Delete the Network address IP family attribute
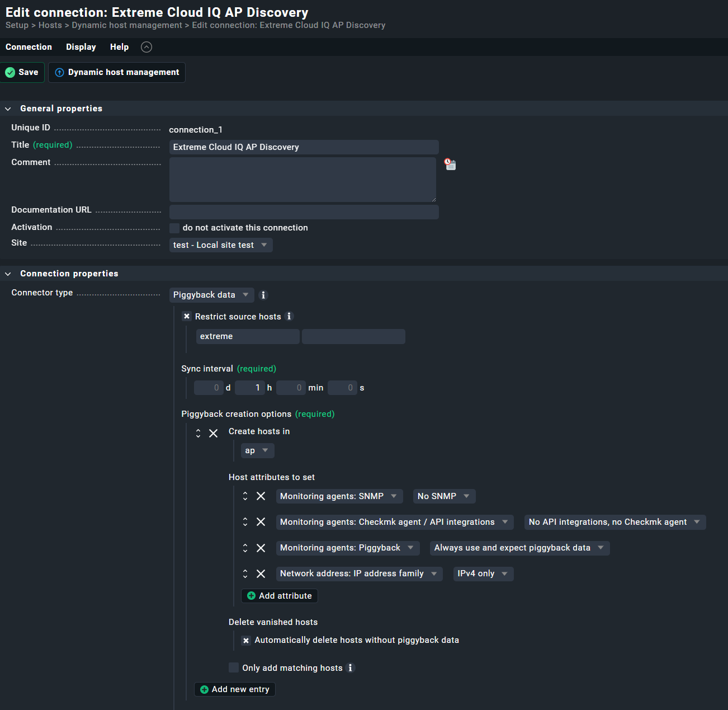Viewport: 728px width, 710px height. 261,573
